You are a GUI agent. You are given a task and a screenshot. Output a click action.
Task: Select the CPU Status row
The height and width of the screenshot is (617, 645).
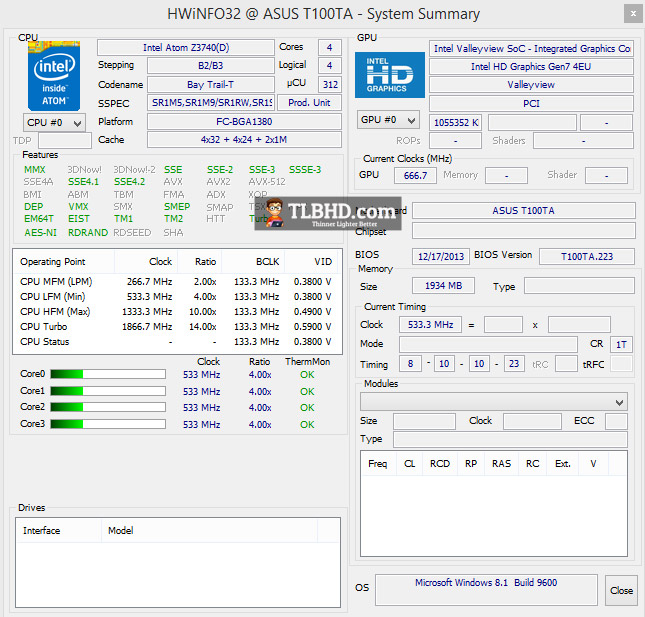tap(177, 342)
